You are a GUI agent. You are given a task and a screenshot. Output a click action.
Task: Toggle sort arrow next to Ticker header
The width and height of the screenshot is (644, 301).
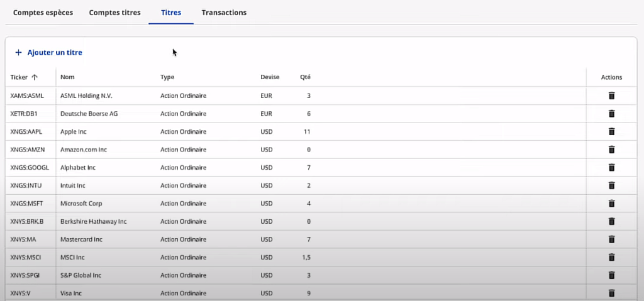[x=35, y=77]
